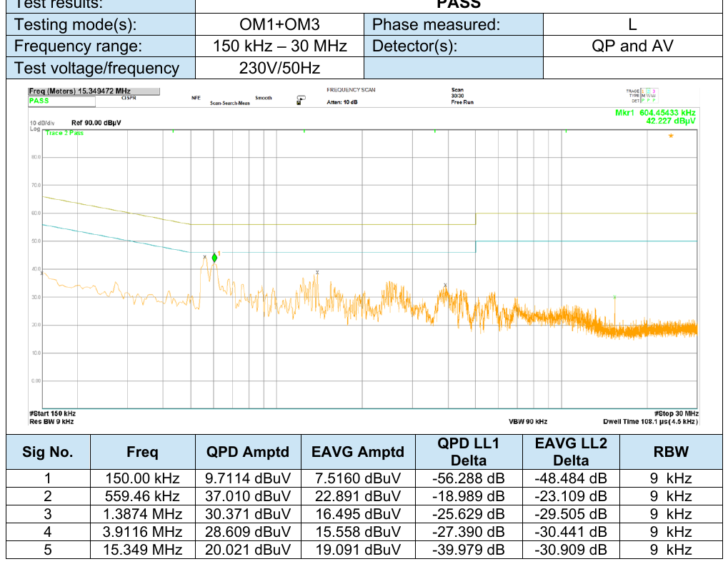Click the -18.989 dB delta cell
Viewport: 728px width, 564px height.
point(469,496)
